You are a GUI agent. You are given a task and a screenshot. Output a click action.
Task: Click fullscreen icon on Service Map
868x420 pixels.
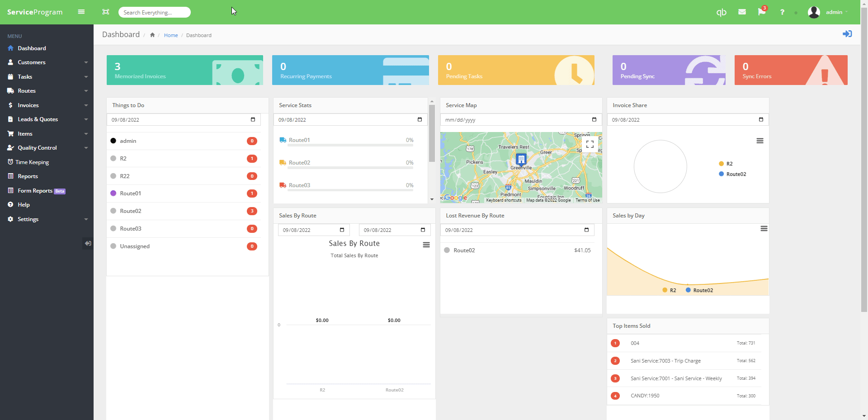pyautogui.click(x=590, y=144)
